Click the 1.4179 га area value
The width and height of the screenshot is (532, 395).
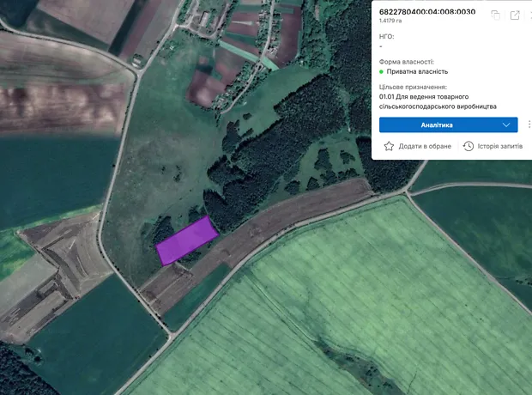coord(392,22)
